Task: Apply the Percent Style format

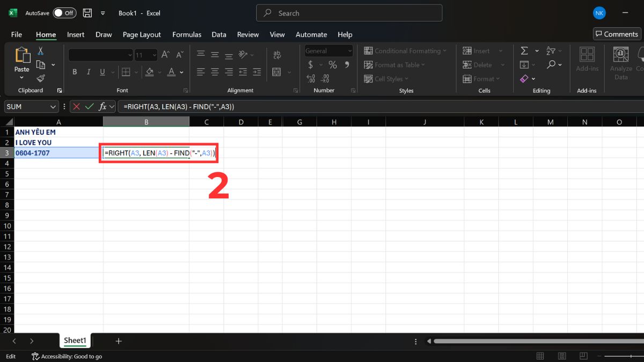Action: [332, 64]
